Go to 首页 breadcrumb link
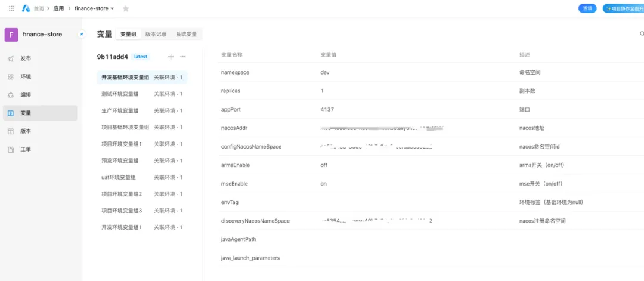Image resolution: width=644 pixels, height=281 pixels. click(x=39, y=8)
